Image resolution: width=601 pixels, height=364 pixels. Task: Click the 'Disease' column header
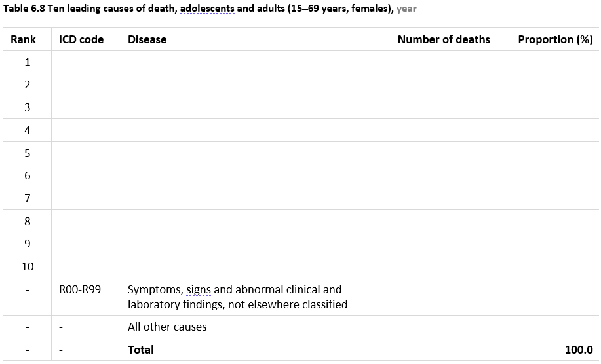[147, 39]
